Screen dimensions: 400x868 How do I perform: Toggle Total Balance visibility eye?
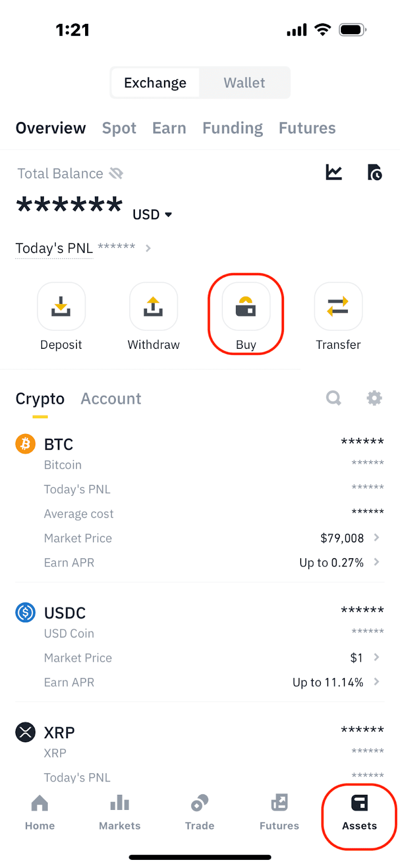[x=116, y=174]
